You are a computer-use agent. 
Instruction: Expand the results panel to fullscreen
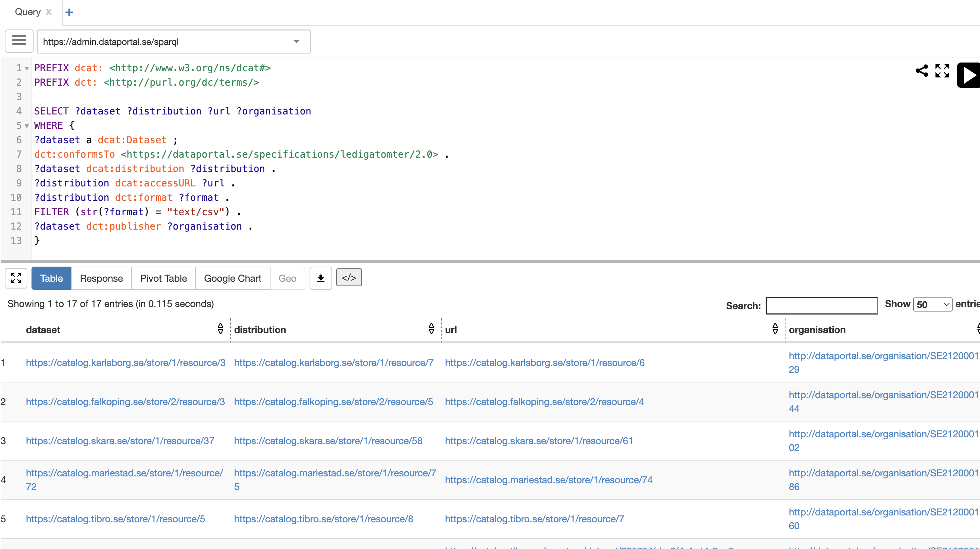click(16, 278)
